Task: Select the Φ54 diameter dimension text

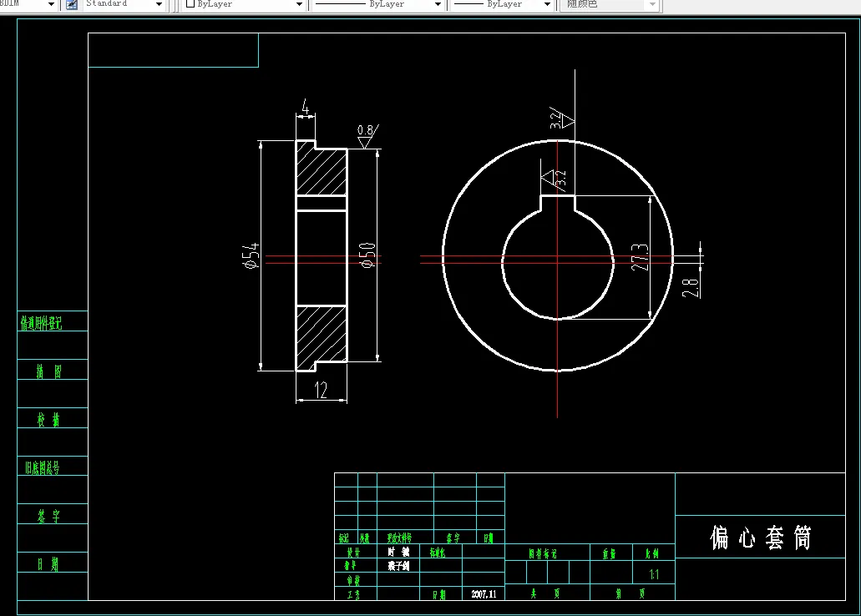Action: pyautogui.click(x=251, y=255)
